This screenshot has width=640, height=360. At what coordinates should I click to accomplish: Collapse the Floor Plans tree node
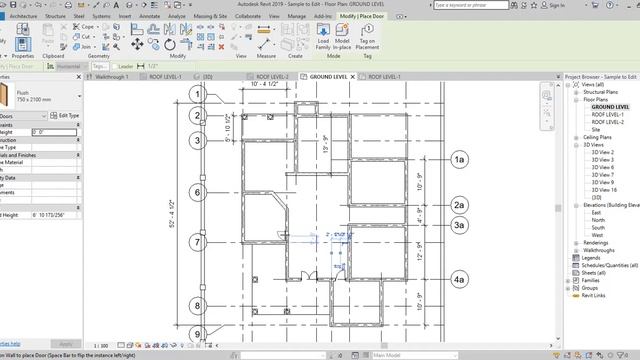(576, 100)
